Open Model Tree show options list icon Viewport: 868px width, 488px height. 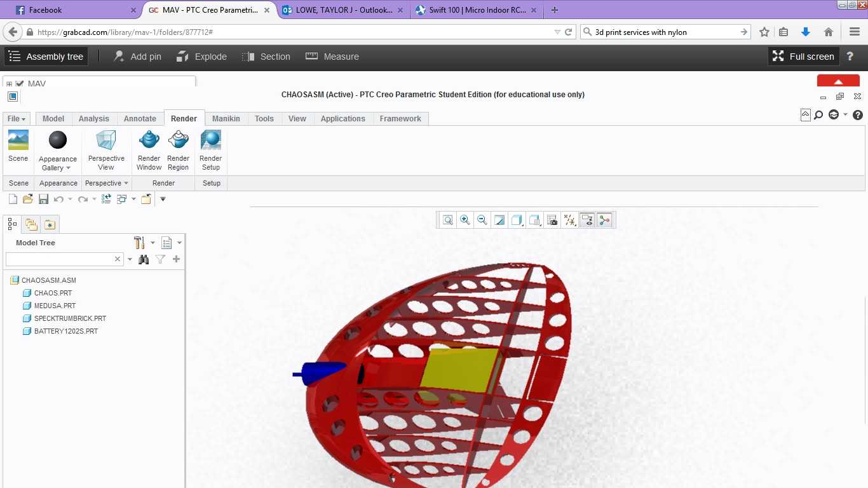coord(166,243)
